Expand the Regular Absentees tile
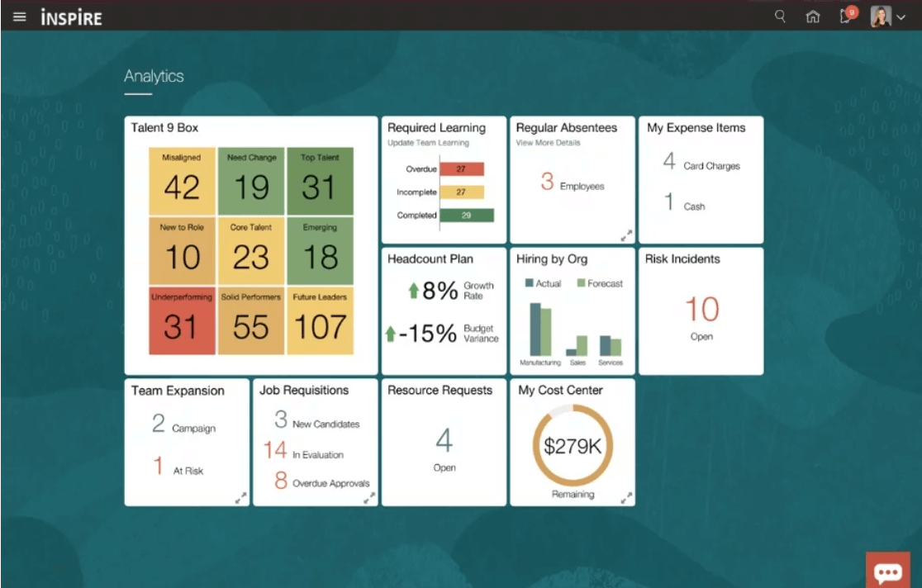This screenshot has height=588, width=922. [x=627, y=234]
